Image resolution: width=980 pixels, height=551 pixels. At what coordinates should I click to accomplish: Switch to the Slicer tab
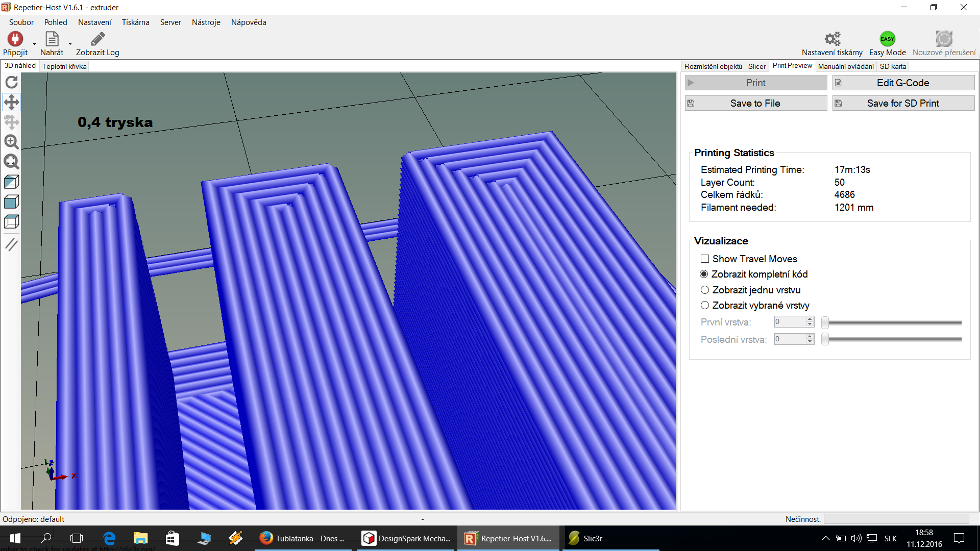pos(756,66)
